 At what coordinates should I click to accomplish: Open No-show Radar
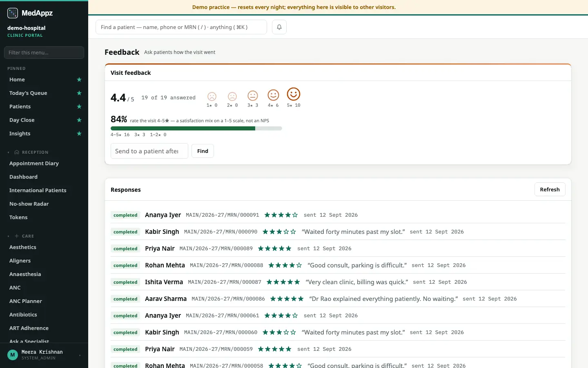click(29, 204)
